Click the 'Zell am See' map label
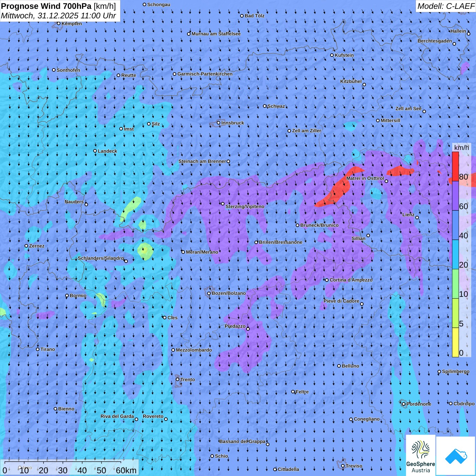The width and height of the screenshot is (476, 476). [x=408, y=108]
